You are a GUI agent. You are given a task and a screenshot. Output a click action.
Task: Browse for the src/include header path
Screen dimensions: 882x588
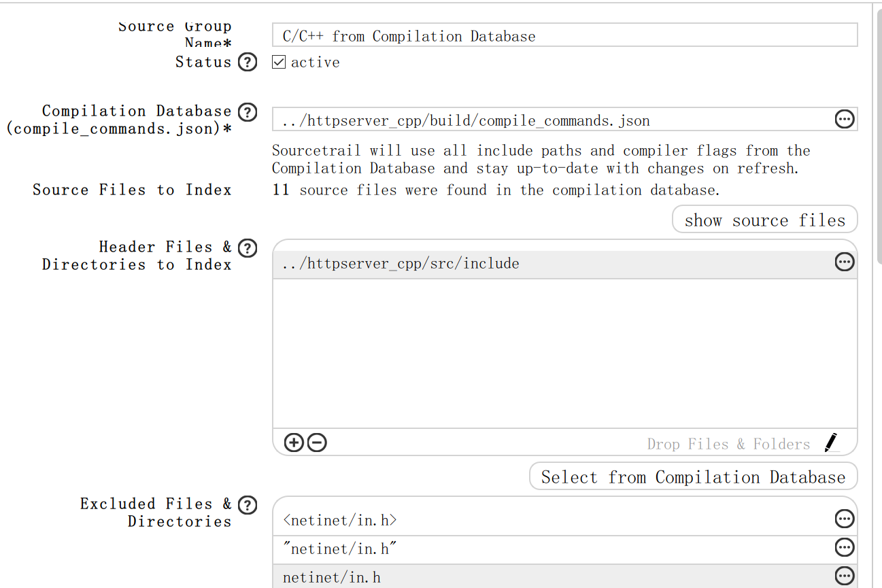click(x=844, y=262)
